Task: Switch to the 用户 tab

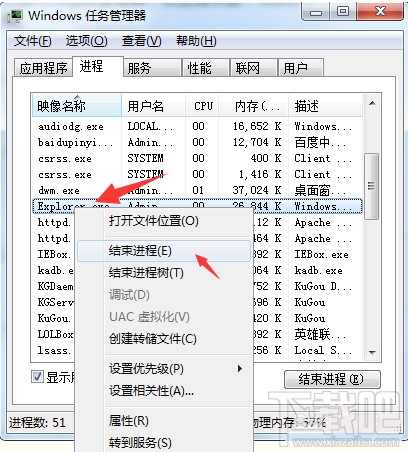Action: pos(301,68)
